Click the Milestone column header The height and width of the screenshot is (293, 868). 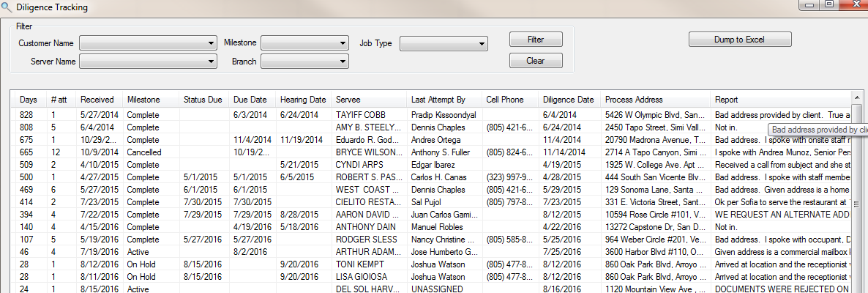(151, 100)
